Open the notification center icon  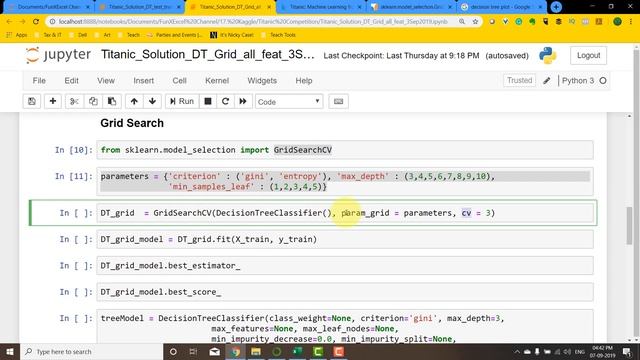pos(627,351)
